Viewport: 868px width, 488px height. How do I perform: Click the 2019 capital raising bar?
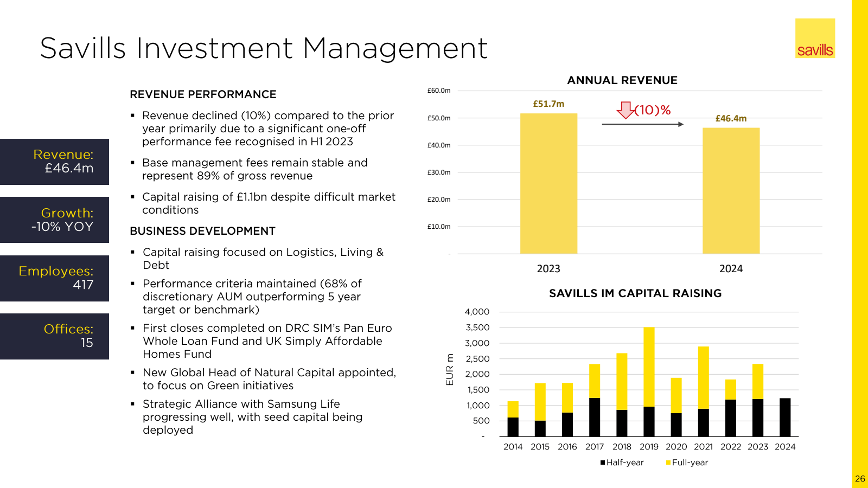[649, 382]
